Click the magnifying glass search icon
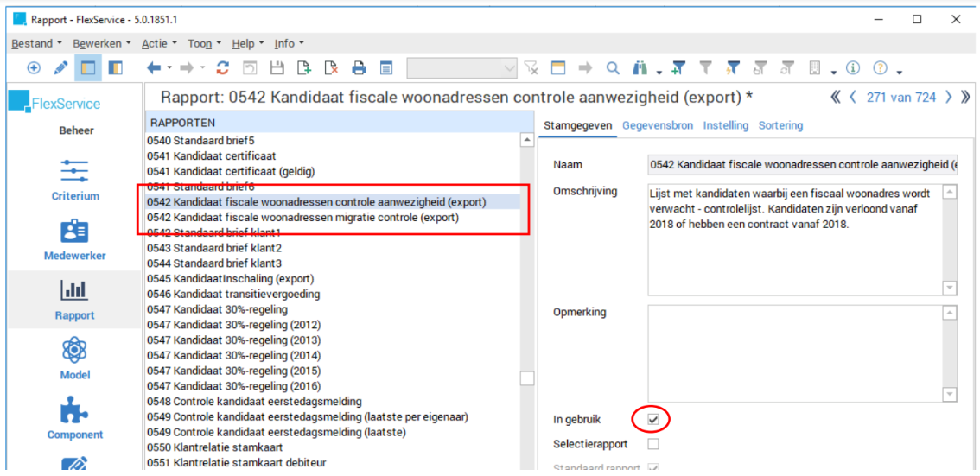 (613, 68)
